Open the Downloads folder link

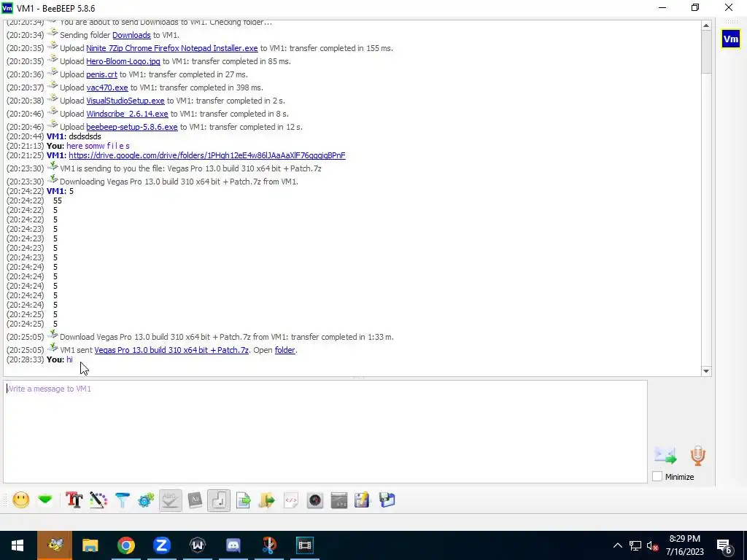pos(131,35)
